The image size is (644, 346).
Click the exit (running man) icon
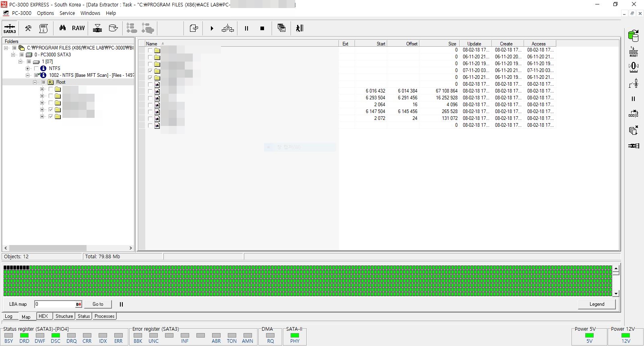coord(299,28)
